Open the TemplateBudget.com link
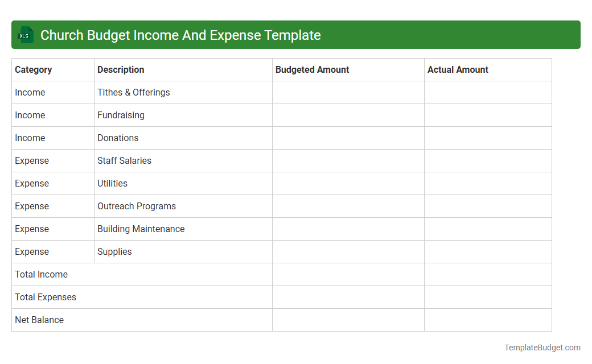The image size is (592, 364). [x=542, y=347]
